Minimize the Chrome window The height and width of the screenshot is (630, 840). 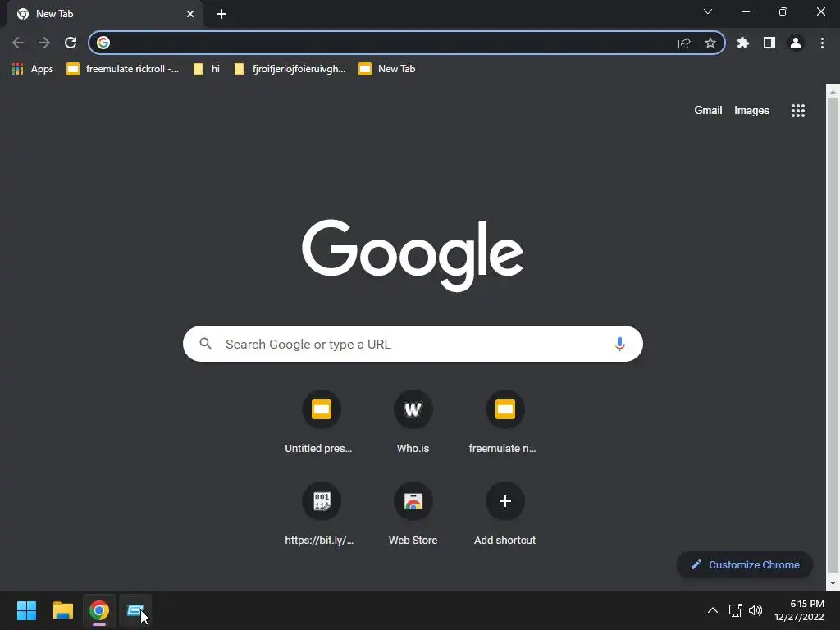[745, 11]
